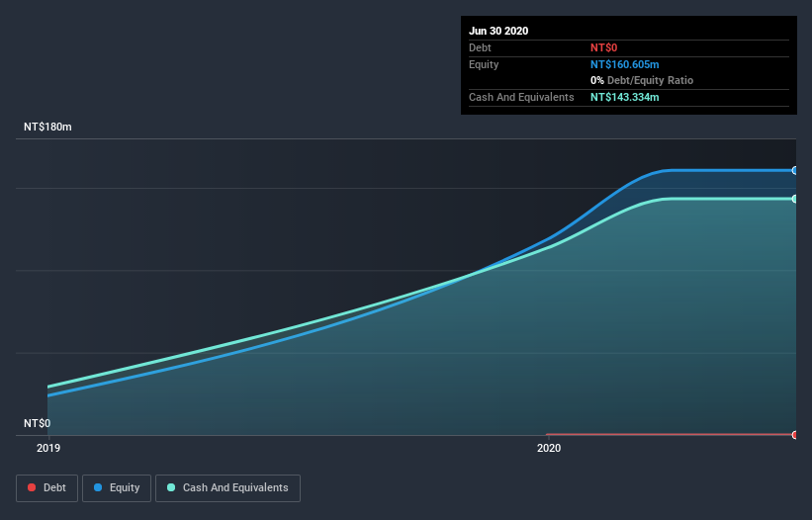
Task: Click the 0% Debt/Equity Ratio text
Action: 642,81
